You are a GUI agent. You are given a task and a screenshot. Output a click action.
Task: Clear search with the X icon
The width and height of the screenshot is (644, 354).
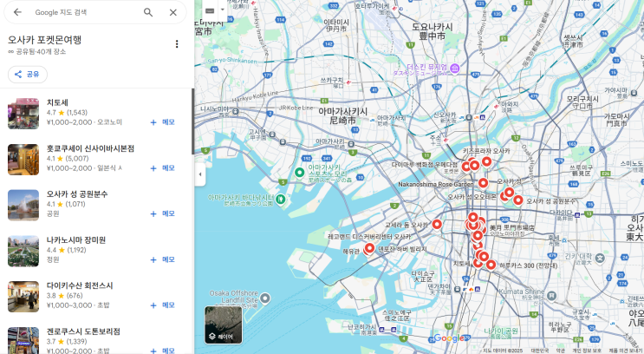(x=172, y=12)
